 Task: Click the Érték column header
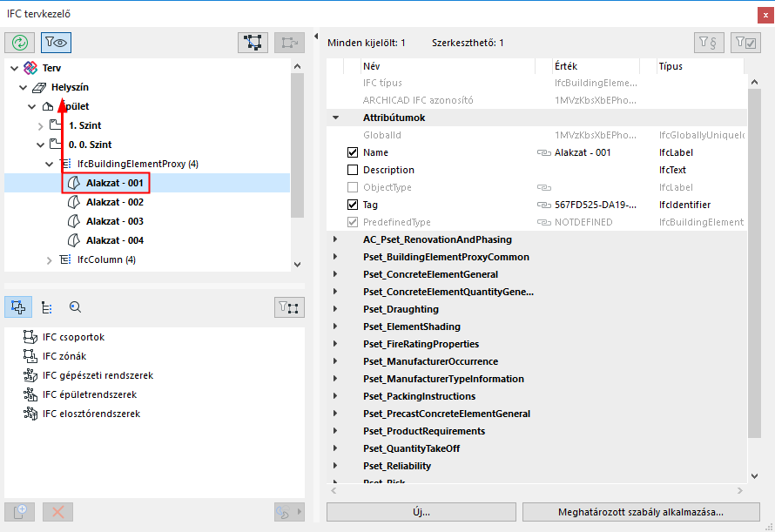pos(566,66)
